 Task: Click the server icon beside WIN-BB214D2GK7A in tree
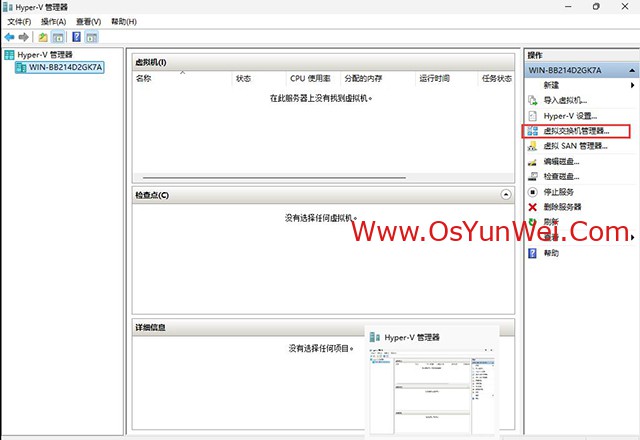click(20, 67)
